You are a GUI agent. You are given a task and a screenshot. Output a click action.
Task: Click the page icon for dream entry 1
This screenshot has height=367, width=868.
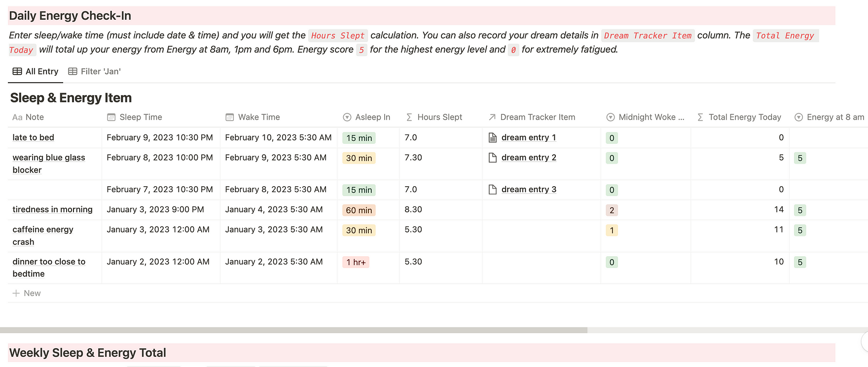click(x=492, y=137)
